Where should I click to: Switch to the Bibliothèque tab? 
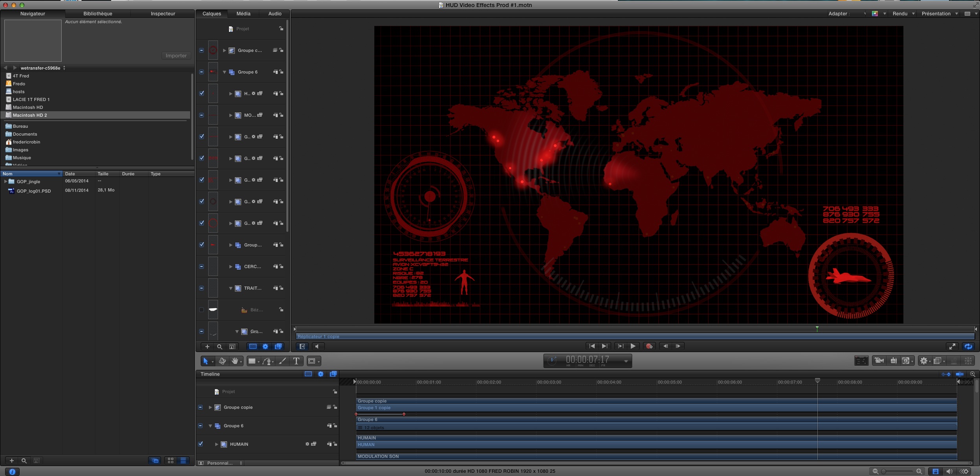pos(98,14)
